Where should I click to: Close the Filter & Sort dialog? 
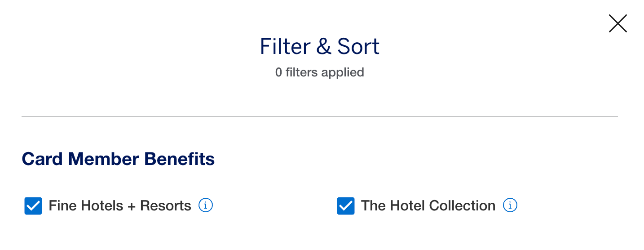point(618,23)
